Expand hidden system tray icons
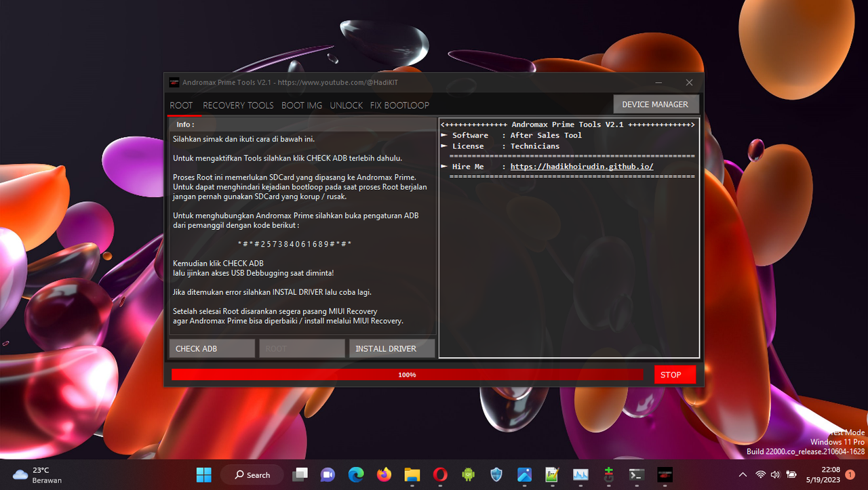 tap(743, 474)
